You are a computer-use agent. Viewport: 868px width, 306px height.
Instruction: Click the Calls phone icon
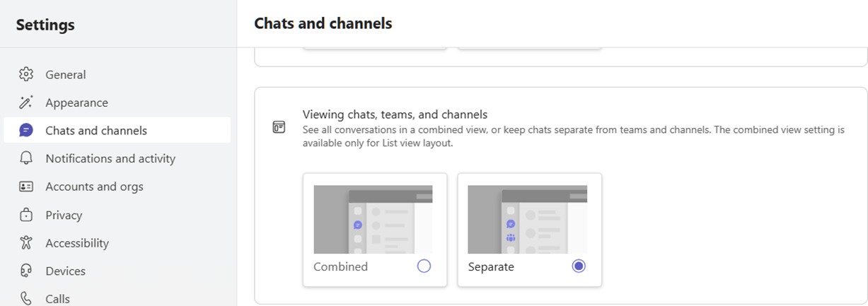(x=26, y=298)
